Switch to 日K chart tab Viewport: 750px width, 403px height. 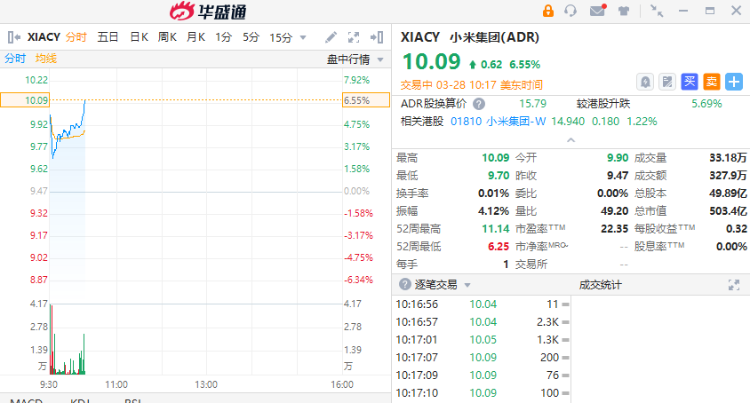[139, 37]
